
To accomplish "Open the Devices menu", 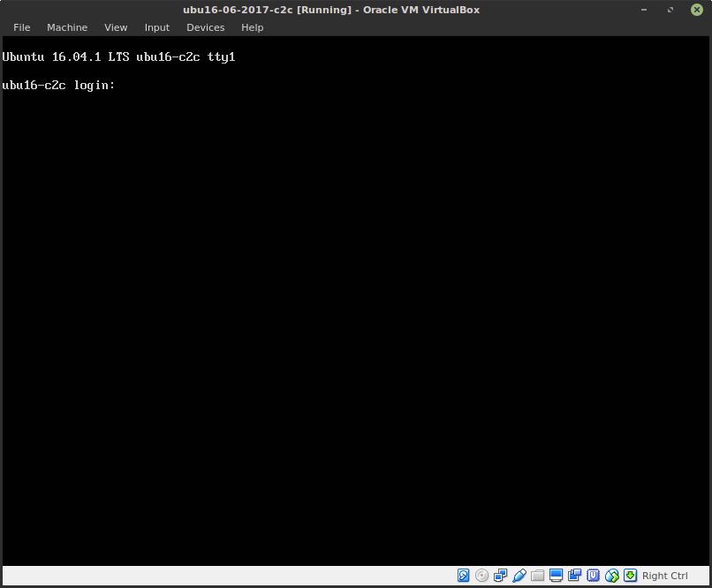I will coord(205,27).
